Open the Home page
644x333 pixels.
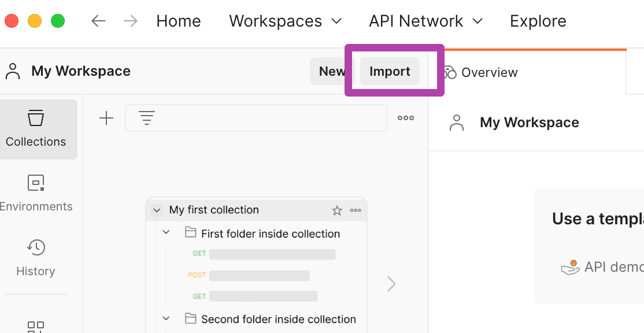[179, 21]
